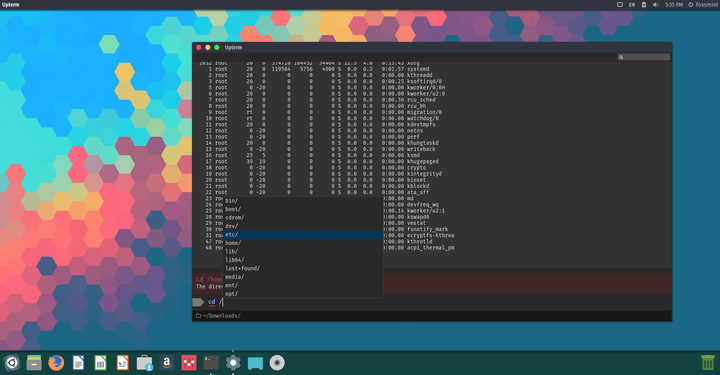Viewport: 720px width, 375px height.
Task: Open the clock showing 5:35 PM
Action: click(674, 5)
